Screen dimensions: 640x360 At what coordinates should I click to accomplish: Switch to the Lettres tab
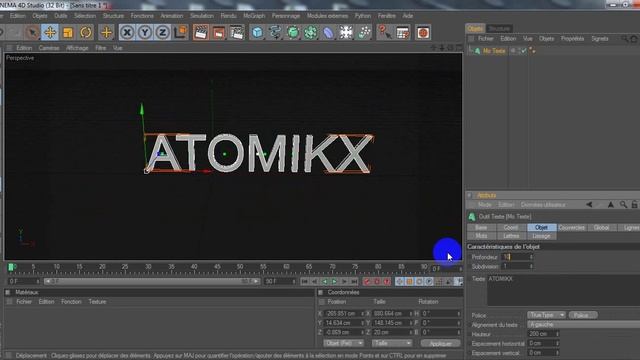tap(511, 236)
